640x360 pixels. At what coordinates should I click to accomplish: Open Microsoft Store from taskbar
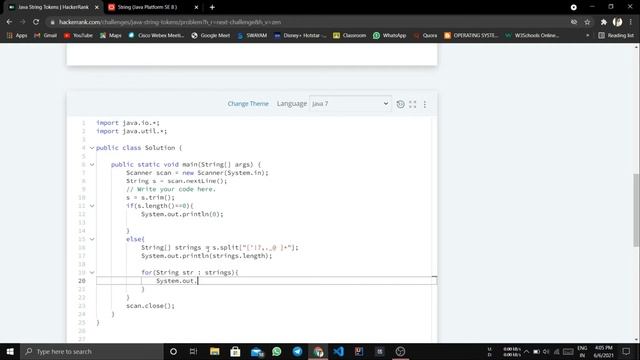tap(235, 351)
